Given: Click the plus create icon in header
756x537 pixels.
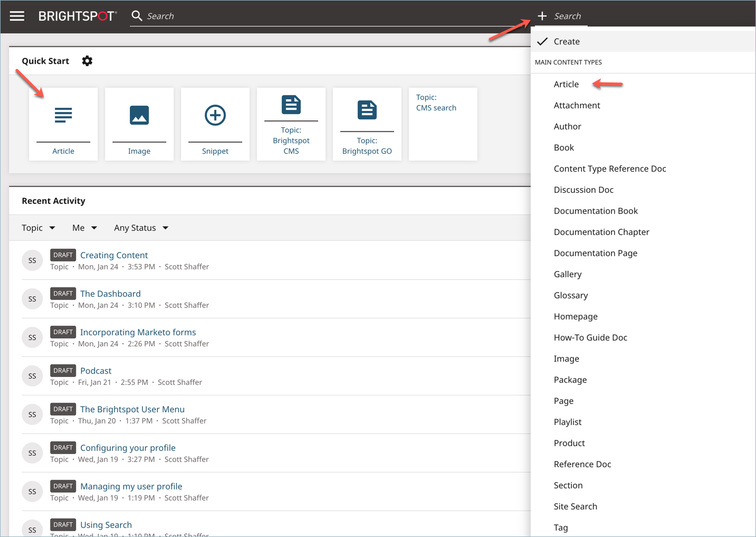Looking at the screenshot, I should tap(542, 16).
